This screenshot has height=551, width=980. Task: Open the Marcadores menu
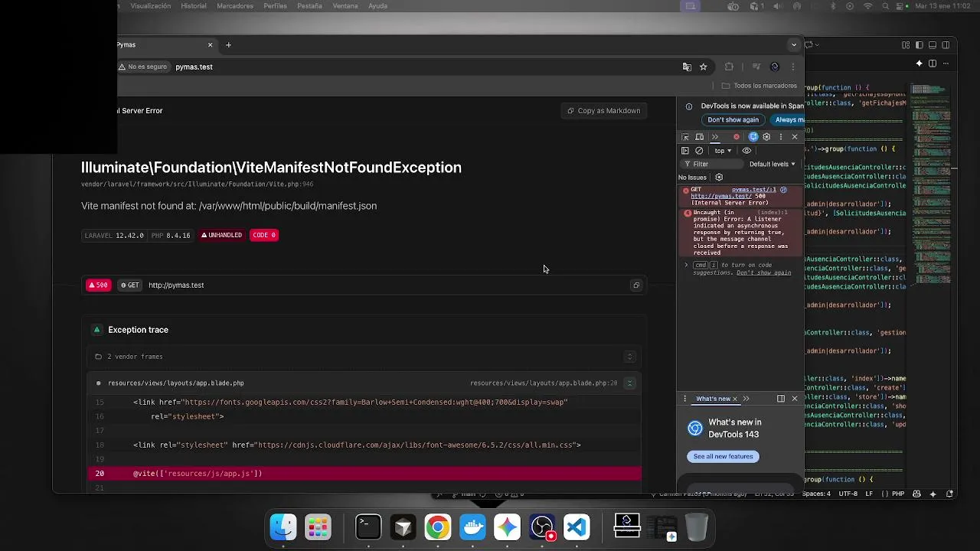(235, 6)
